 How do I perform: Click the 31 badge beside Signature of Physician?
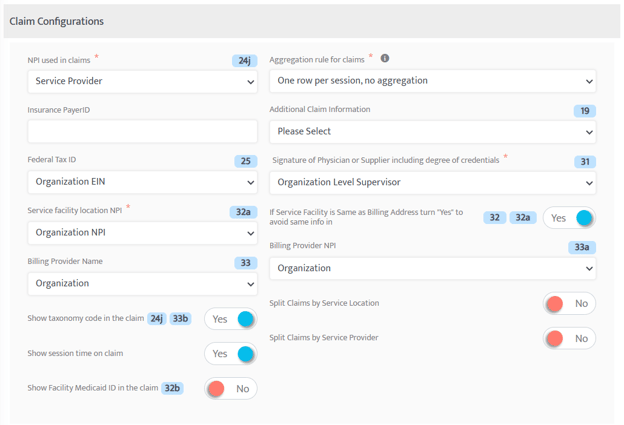click(585, 162)
